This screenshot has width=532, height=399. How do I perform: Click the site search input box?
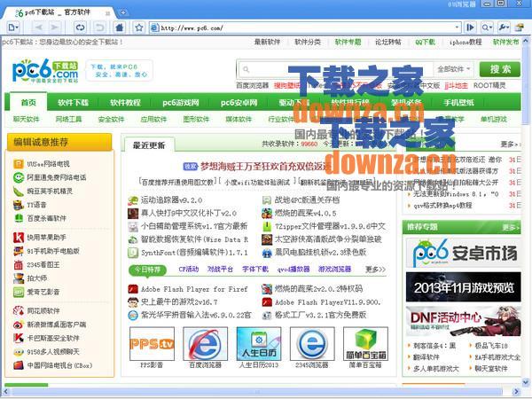[x=336, y=69]
